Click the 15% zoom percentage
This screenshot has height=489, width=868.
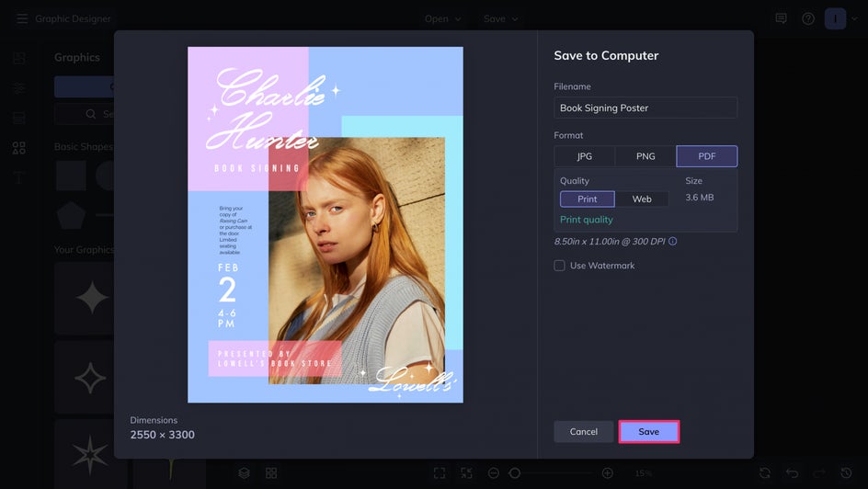(644, 473)
